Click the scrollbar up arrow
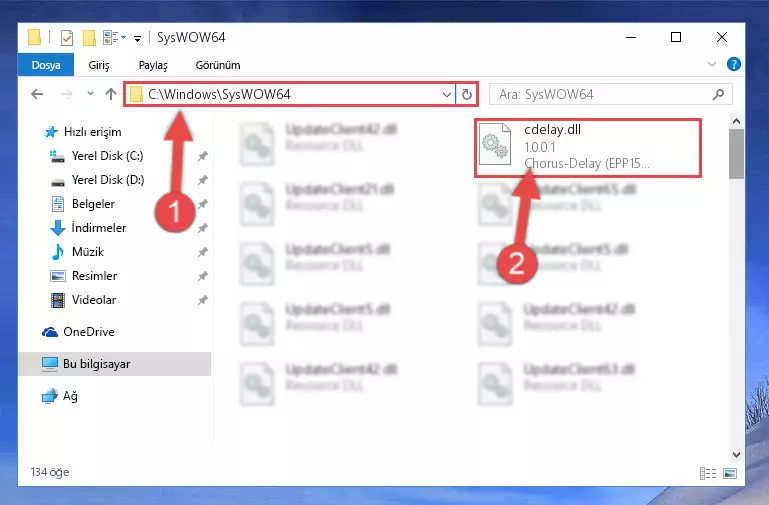This screenshot has width=769, height=505. [736, 121]
